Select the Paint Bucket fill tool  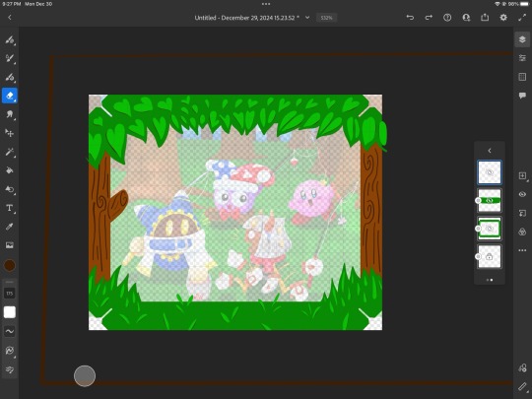(x=10, y=170)
